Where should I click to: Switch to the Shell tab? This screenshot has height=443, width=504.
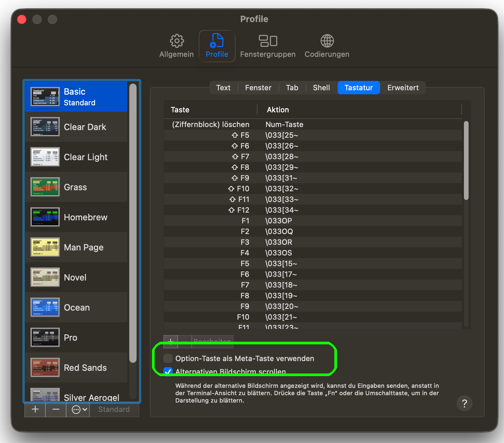[321, 88]
